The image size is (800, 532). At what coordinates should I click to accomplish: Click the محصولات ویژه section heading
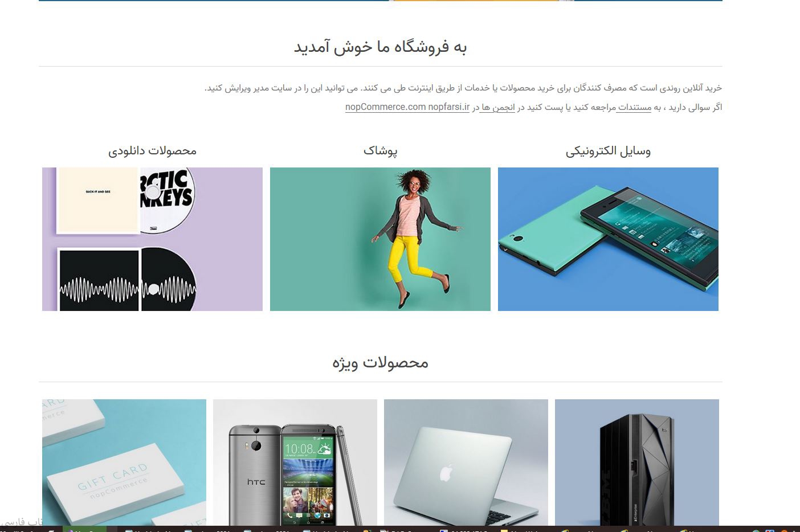(380, 363)
